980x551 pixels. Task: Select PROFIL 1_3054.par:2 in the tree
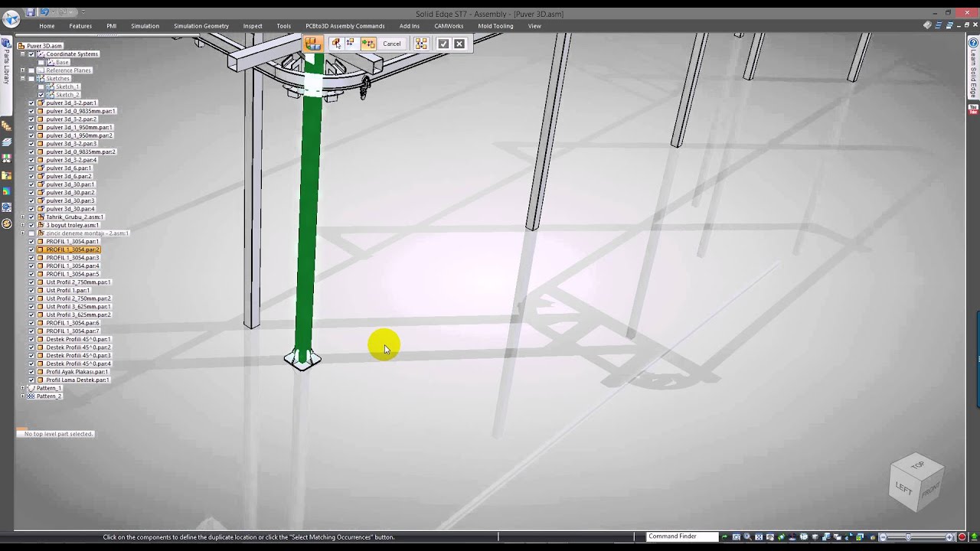[x=72, y=249]
